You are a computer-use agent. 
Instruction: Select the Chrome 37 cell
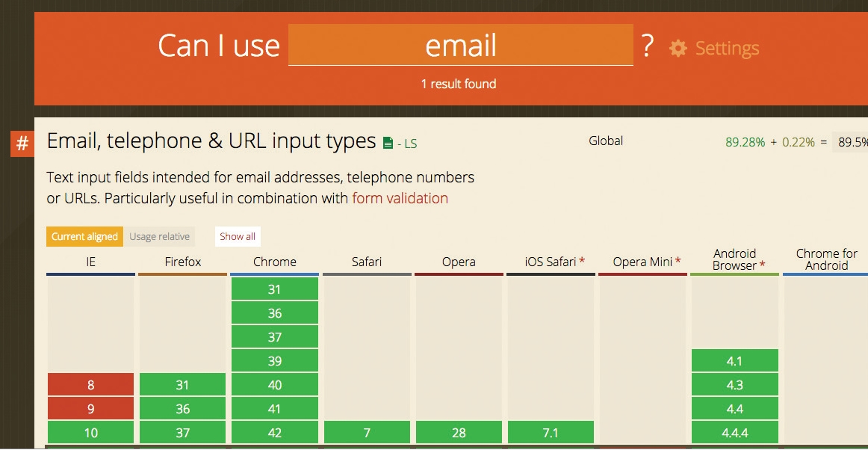(275, 337)
